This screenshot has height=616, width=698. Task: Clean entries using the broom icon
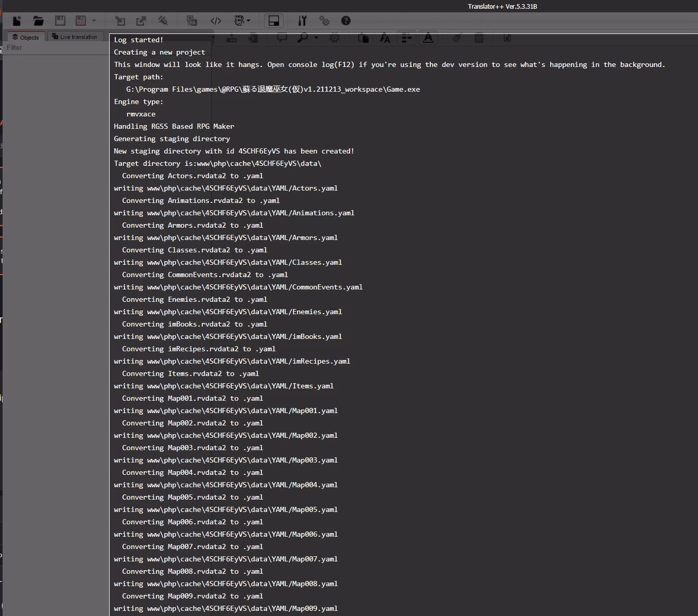coord(456,38)
